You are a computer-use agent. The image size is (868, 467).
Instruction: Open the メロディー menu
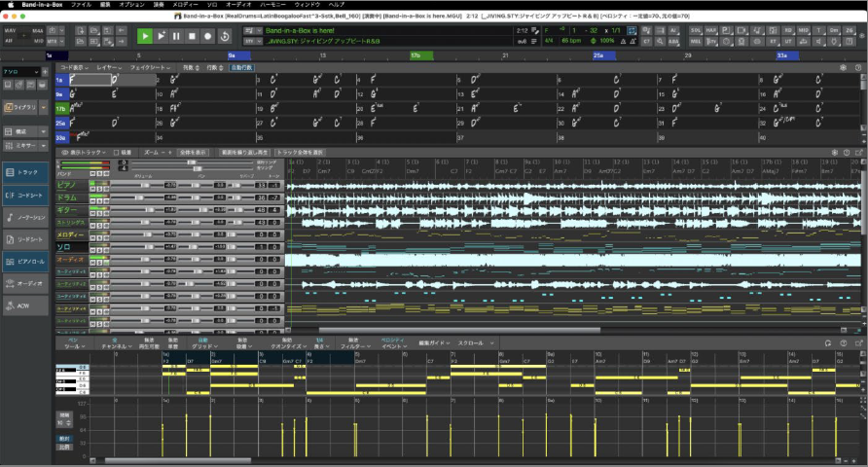[x=186, y=5]
